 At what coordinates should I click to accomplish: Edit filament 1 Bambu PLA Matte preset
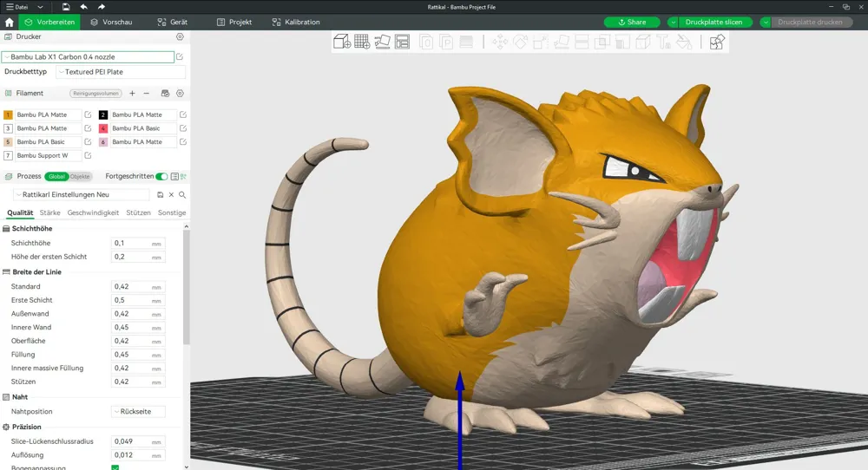click(88, 114)
